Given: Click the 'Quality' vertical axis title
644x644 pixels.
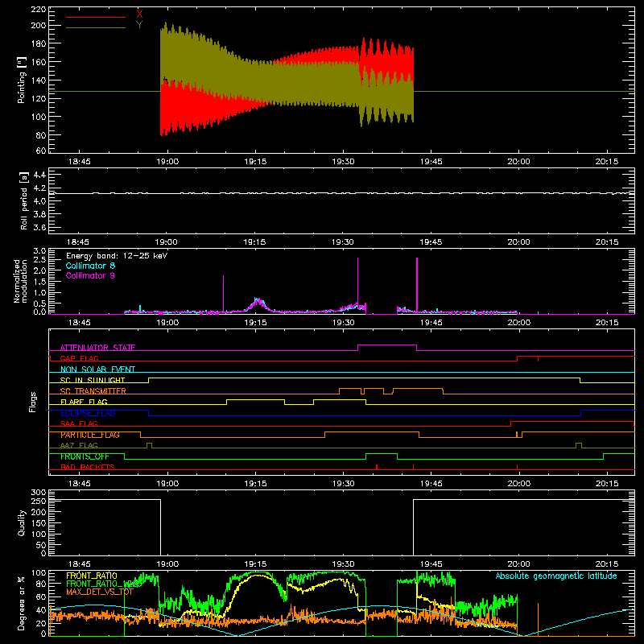Looking at the screenshot, I should pos(22,522).
